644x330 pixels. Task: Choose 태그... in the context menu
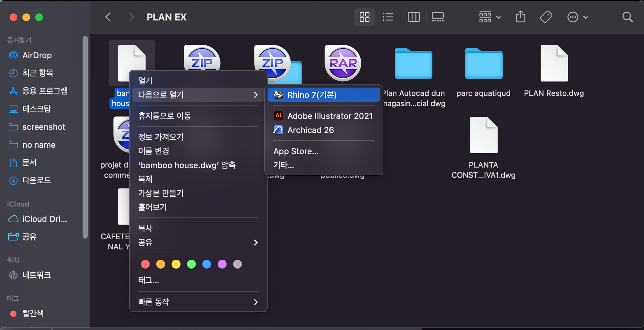pos(198,280)
